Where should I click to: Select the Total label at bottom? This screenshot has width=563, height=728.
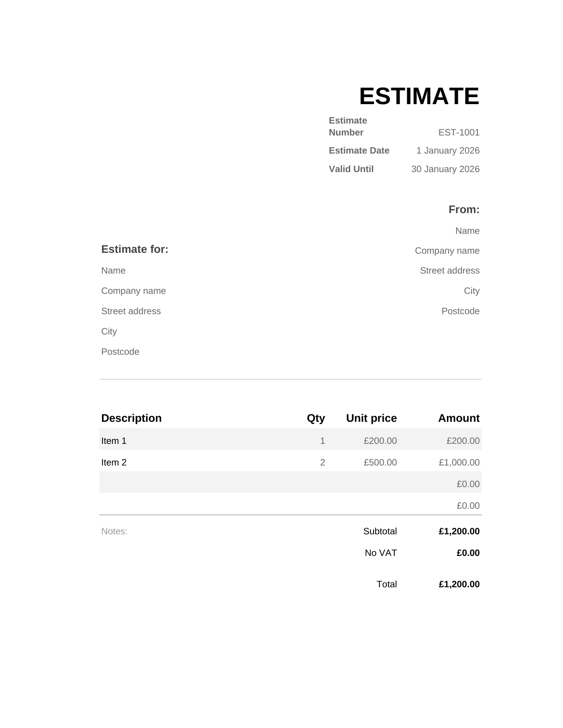(x=386, y=584)
